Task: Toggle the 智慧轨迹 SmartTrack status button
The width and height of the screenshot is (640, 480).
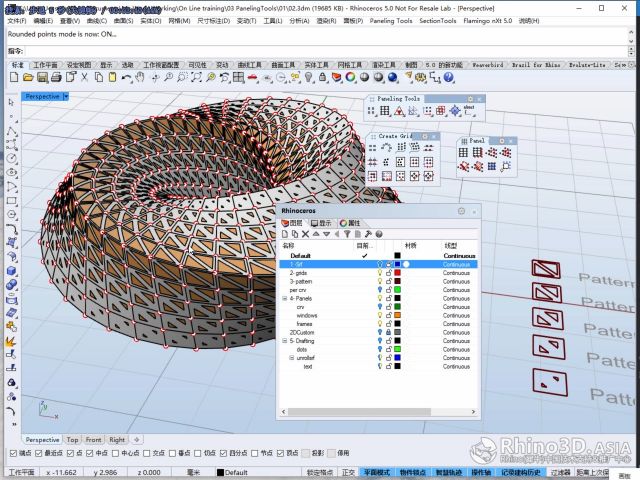Action: 449,472
